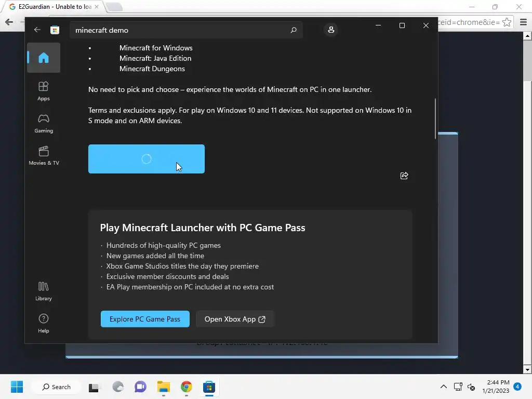Switch to Google Chrome on taskbar
The height and width of the screenshot is (399, 532).
point(187,387)
